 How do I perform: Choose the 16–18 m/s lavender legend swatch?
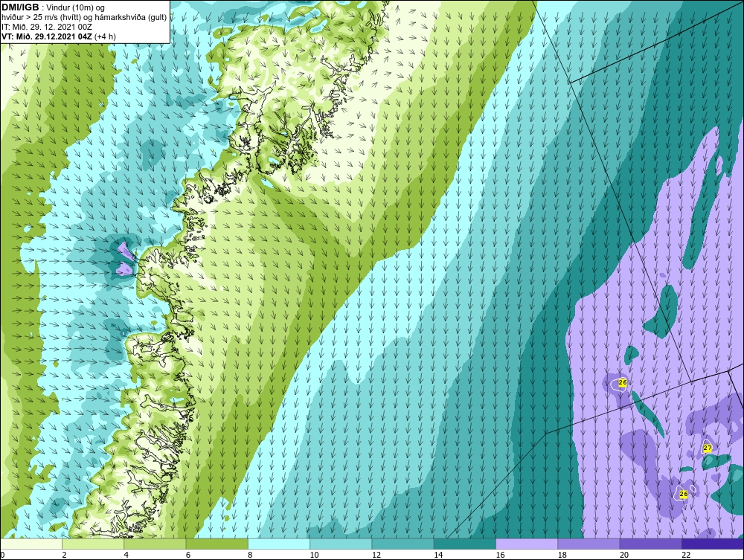point(527,544)
